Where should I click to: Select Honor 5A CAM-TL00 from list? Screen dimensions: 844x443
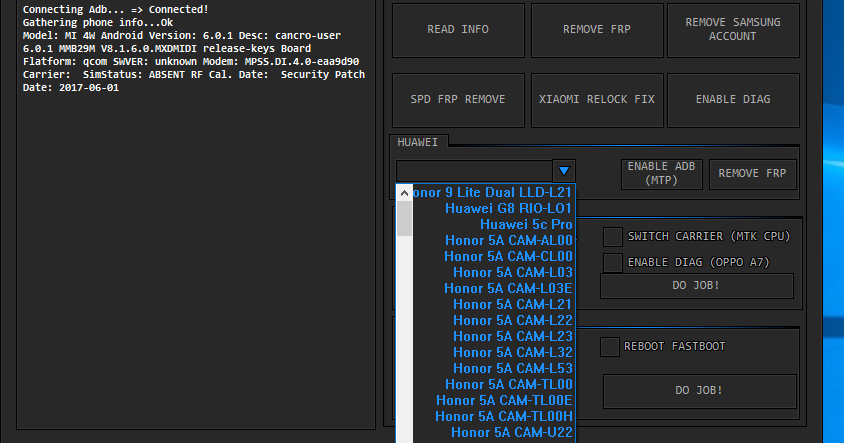point(494,384)
